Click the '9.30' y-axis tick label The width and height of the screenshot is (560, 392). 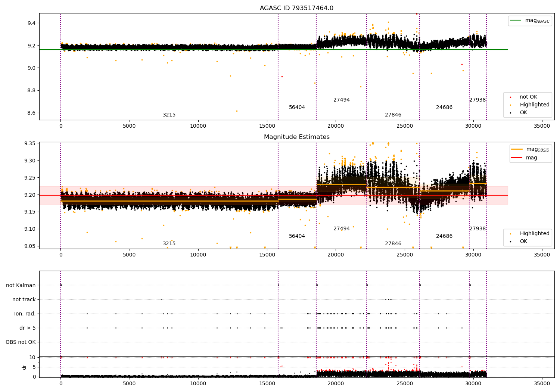(30, 161)
